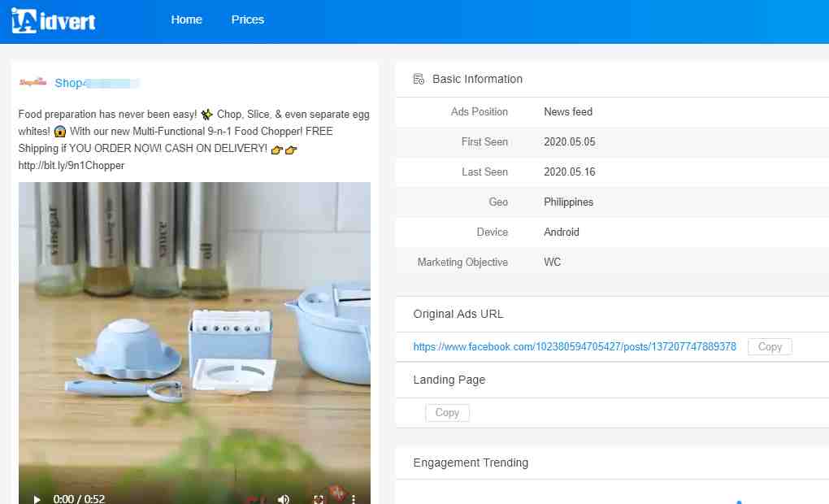The image size is (829, 504).
Task: Click the bit.ly/9n1Chopper link text
Action: 72,166
